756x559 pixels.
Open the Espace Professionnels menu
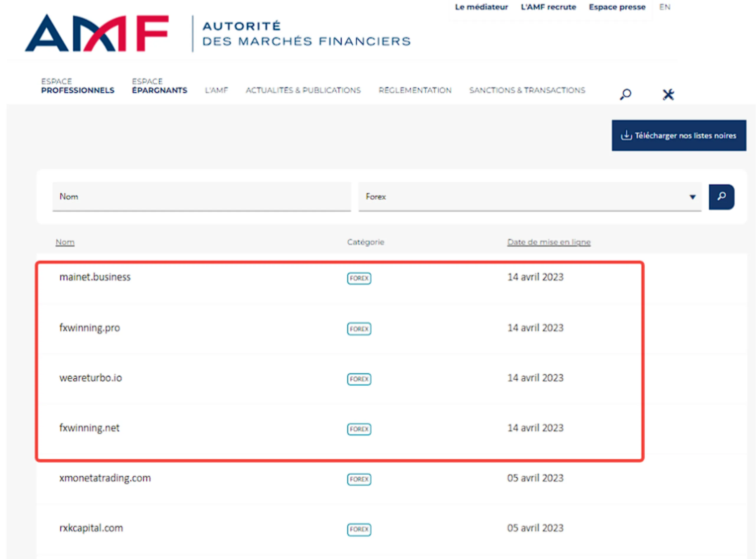[78, 86]
